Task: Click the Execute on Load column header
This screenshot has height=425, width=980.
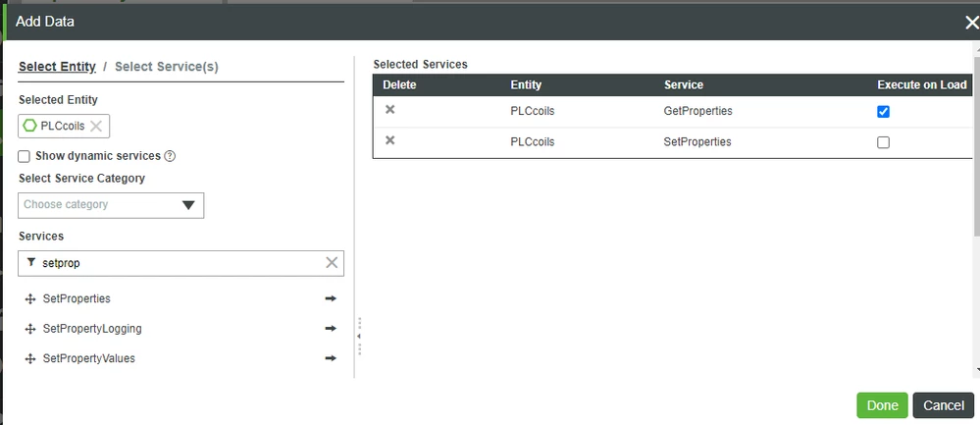Action: [x=922, y=85]
